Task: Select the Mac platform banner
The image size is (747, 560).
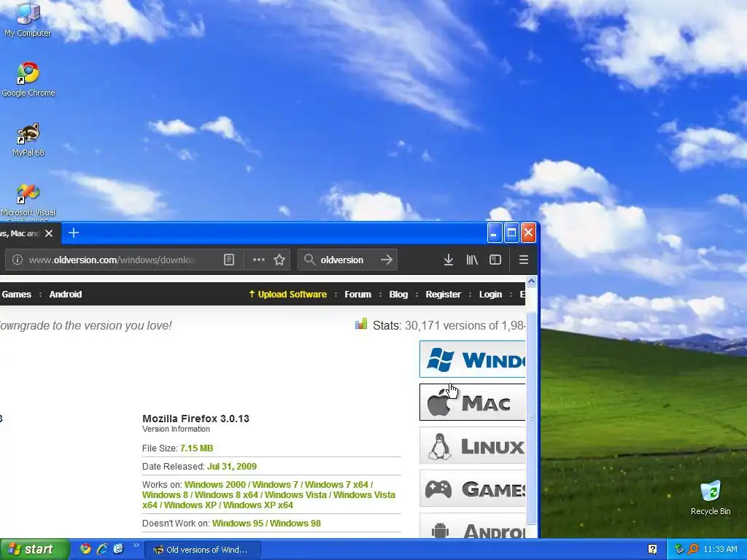Action: (472, 402)
